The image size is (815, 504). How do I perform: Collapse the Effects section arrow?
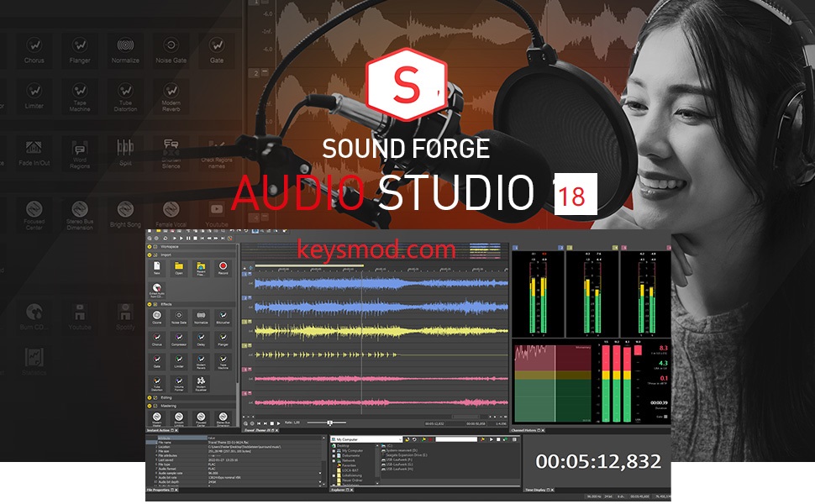[x=150, y=304]
